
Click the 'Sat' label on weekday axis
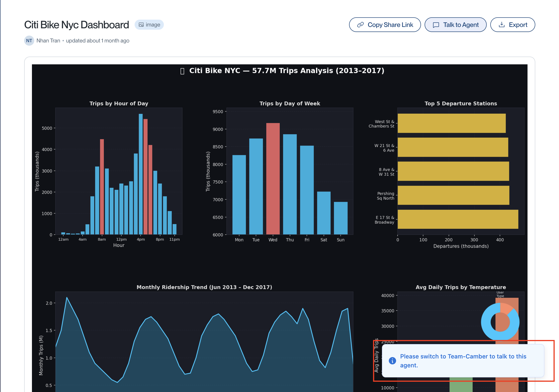pyautogui.click(x=324, y=240)
